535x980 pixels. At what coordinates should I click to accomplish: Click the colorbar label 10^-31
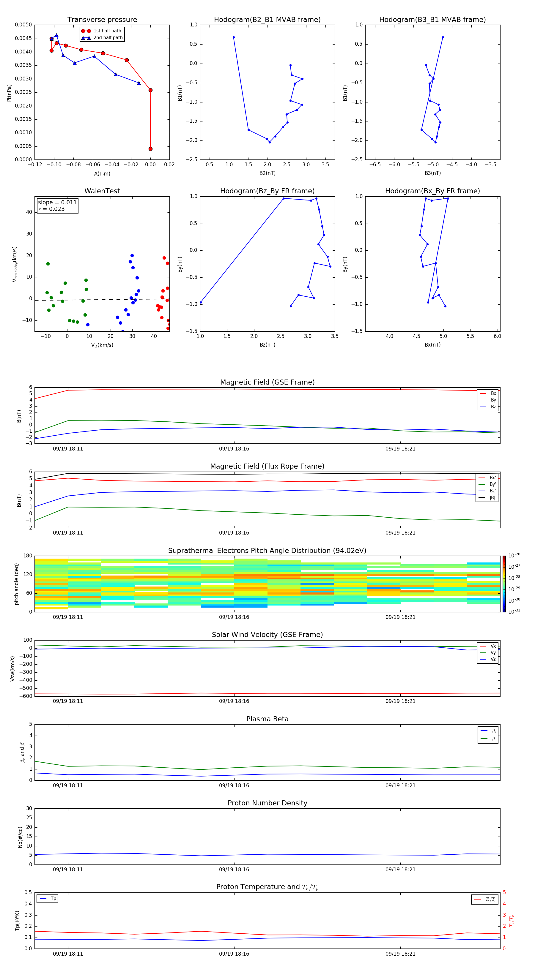(x=514, y=611)
